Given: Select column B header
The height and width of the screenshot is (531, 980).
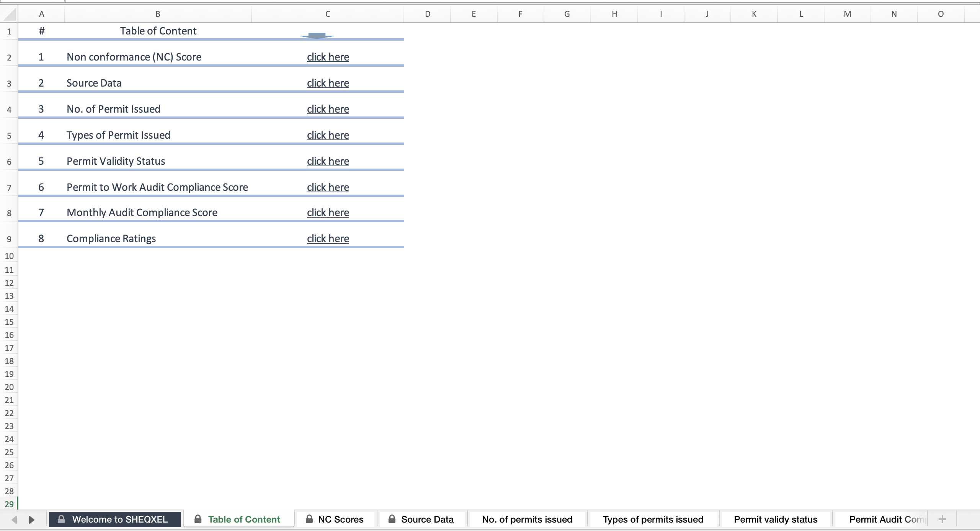Looking at the screenshot, I should pyautogui.click(x=158, y=14).
